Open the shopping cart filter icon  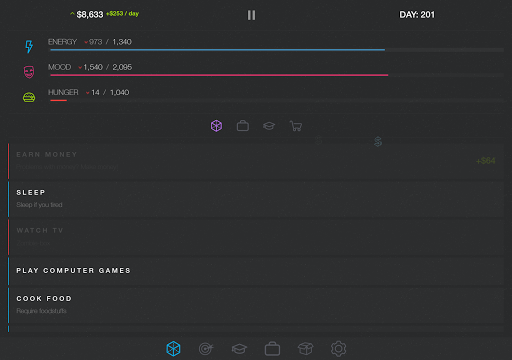pos(296,126)
